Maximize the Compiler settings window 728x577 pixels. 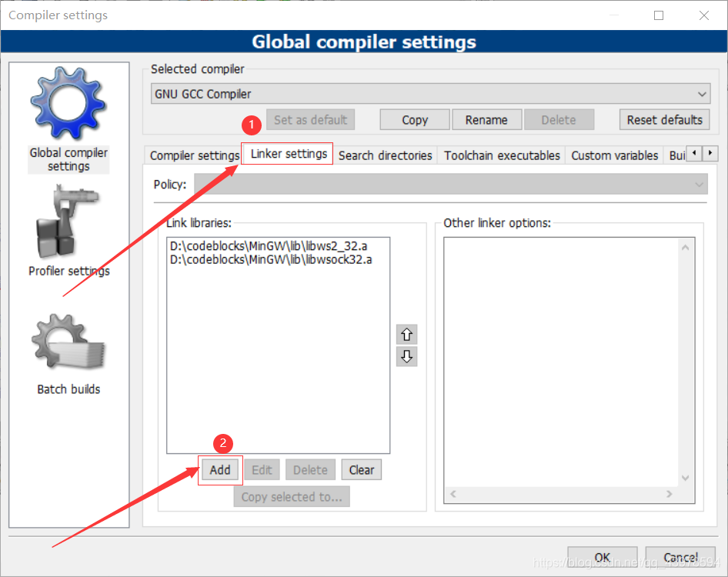click(659, 15)
